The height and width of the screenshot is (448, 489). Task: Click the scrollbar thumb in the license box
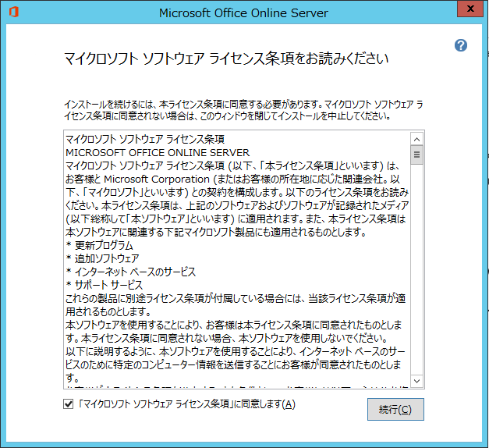click(417, 155)
